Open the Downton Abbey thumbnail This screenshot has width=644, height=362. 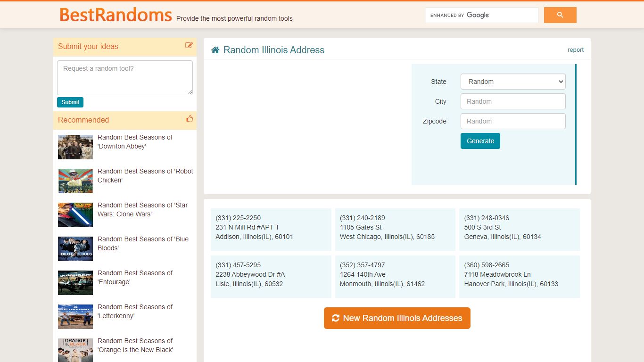75,147
